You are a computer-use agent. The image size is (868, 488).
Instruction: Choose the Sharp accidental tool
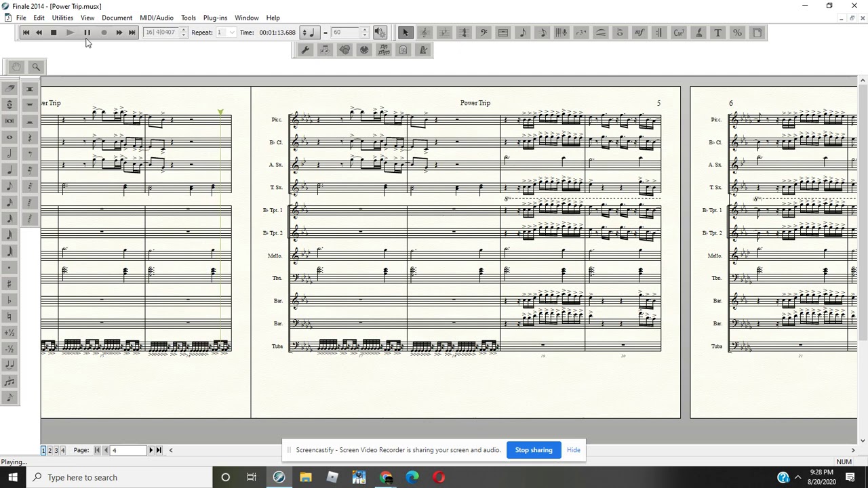[9, 283]
